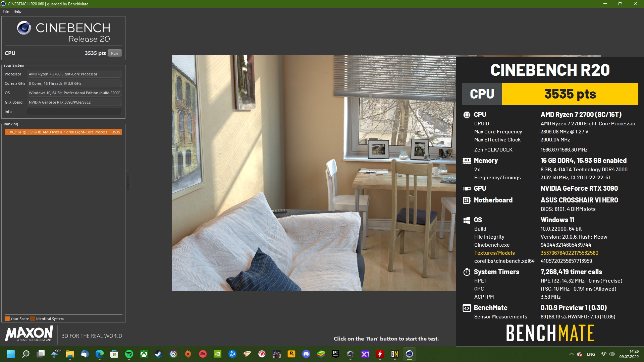Click the rendered room scene image
The height and width of the screenshot is (362, 644).
coord(314,173)
